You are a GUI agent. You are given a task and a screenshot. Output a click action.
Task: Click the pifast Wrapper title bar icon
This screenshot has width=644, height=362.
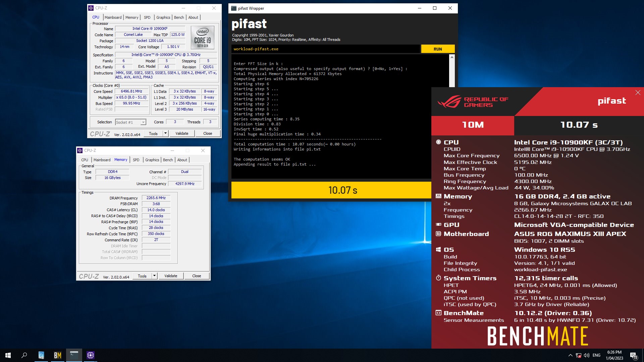pyautogui.click(x=234, y=8)
